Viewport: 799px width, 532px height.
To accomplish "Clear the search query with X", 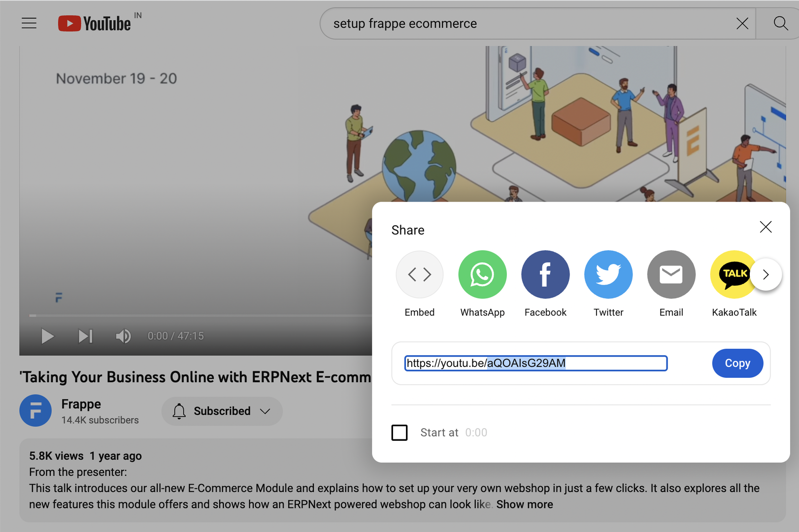I will click(742, 23).
